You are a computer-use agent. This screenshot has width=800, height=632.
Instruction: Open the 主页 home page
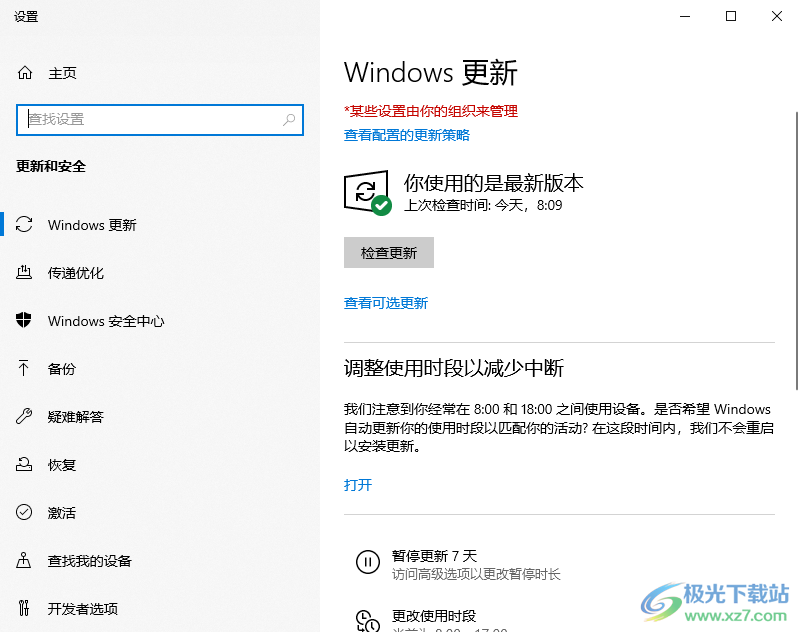[x=62, y=73]
